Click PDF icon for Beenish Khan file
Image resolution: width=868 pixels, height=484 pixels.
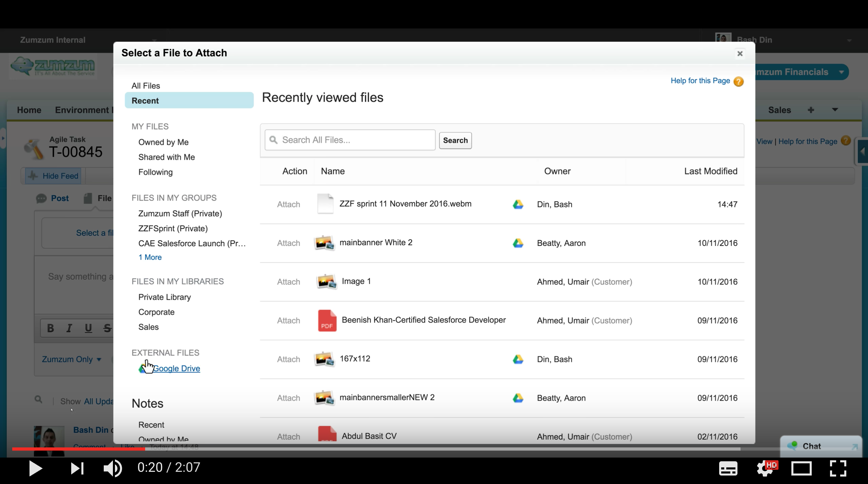point(327,320)
